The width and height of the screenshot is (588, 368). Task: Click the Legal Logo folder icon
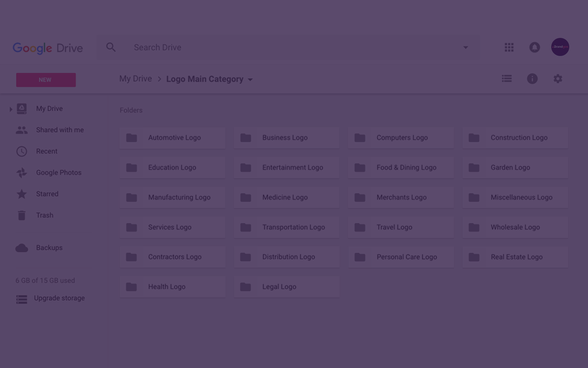click(245, 287)
